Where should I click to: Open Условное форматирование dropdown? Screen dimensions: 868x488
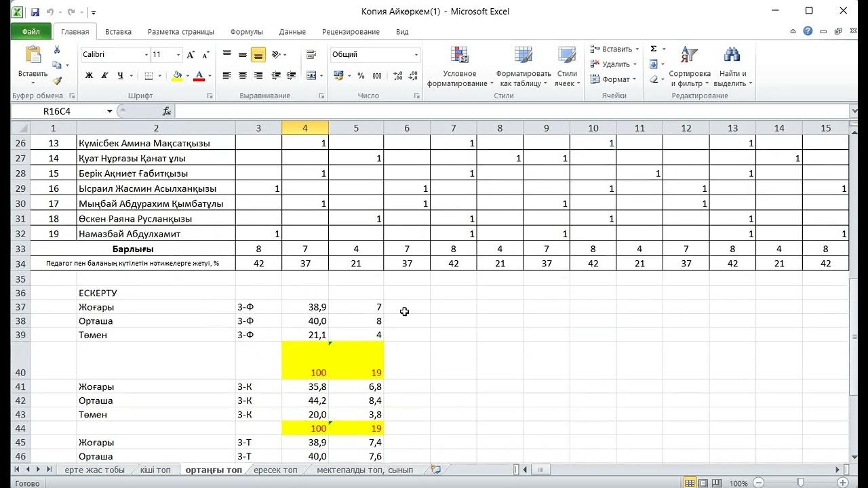[x=460, y=66]
